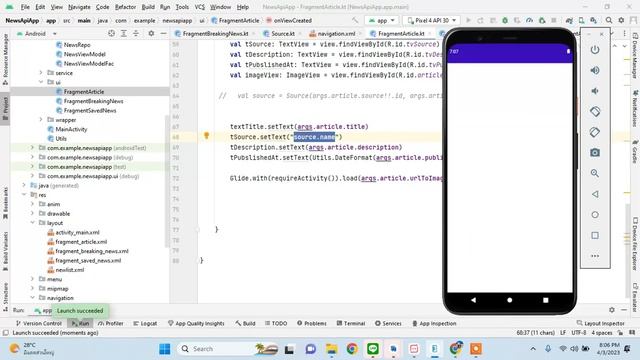Viewport: 640px width, 360px height.
Task: Select NewsViewModel in project tree
Action: 84,54
